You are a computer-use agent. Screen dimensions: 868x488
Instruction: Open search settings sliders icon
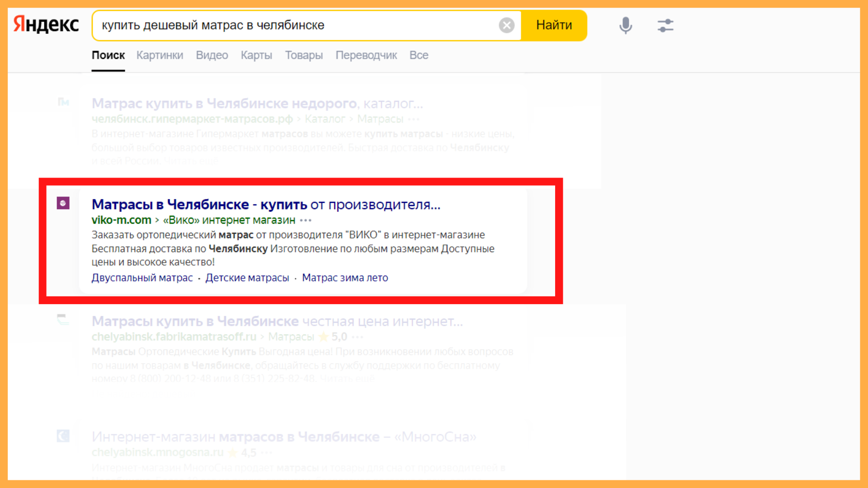click(665, 25)
